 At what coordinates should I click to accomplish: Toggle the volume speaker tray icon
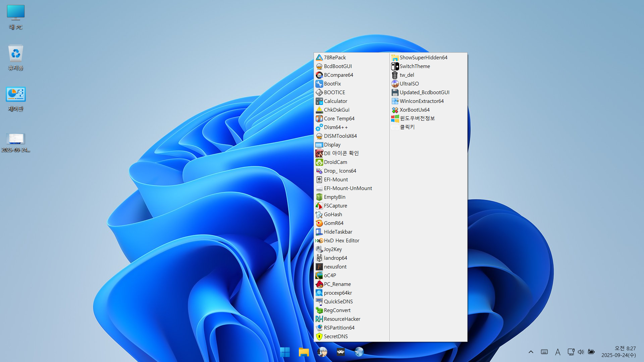point(581,352)
